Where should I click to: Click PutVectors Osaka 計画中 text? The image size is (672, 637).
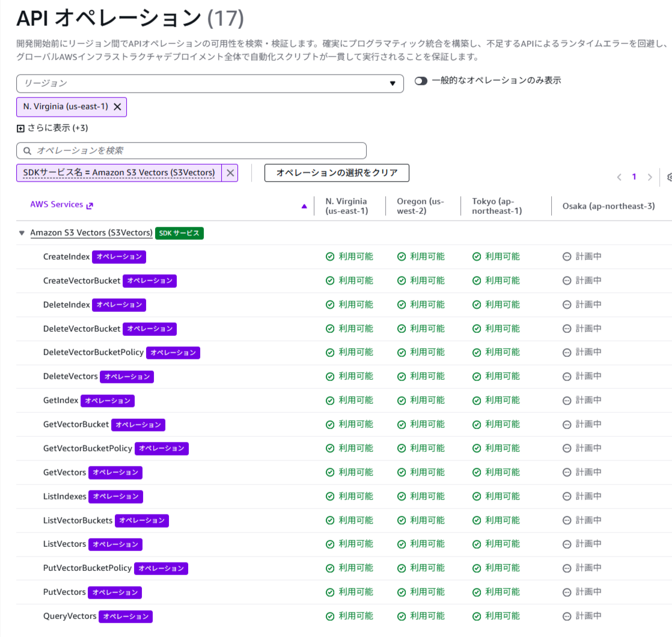click(x=588, y=591)
